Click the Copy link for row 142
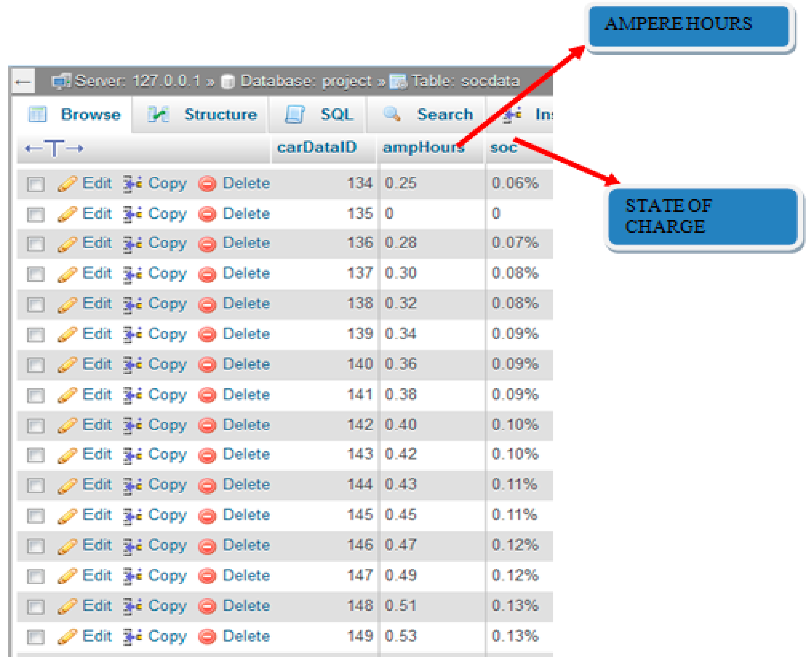Viewport: 812px width, 666px height. pos(167,425)
